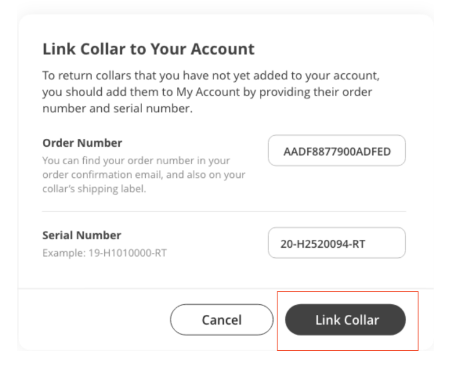
Task: Click the Example: 19-H1010000-RT hint text
Action: (104, 253)
